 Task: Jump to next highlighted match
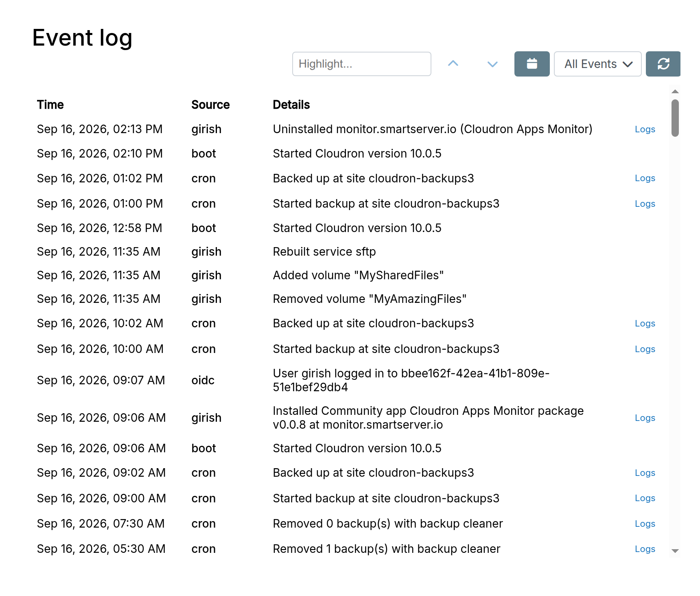coord(492,64)
